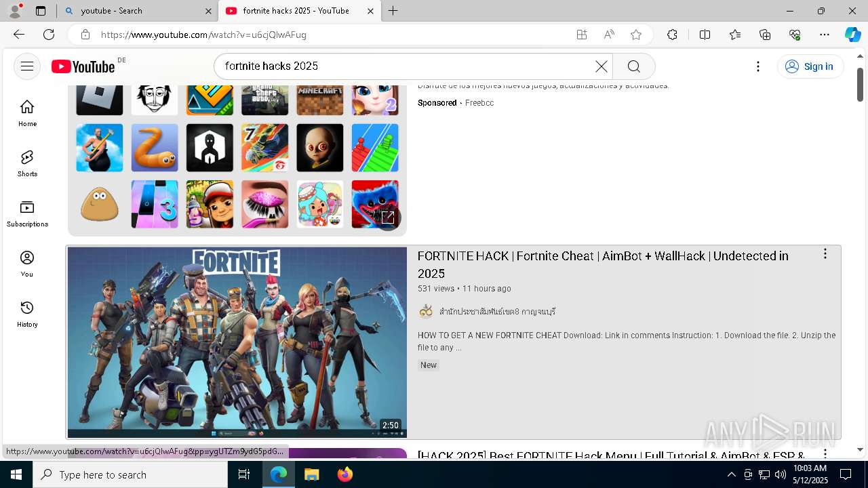Click the Sign in button

click(810, 66)
